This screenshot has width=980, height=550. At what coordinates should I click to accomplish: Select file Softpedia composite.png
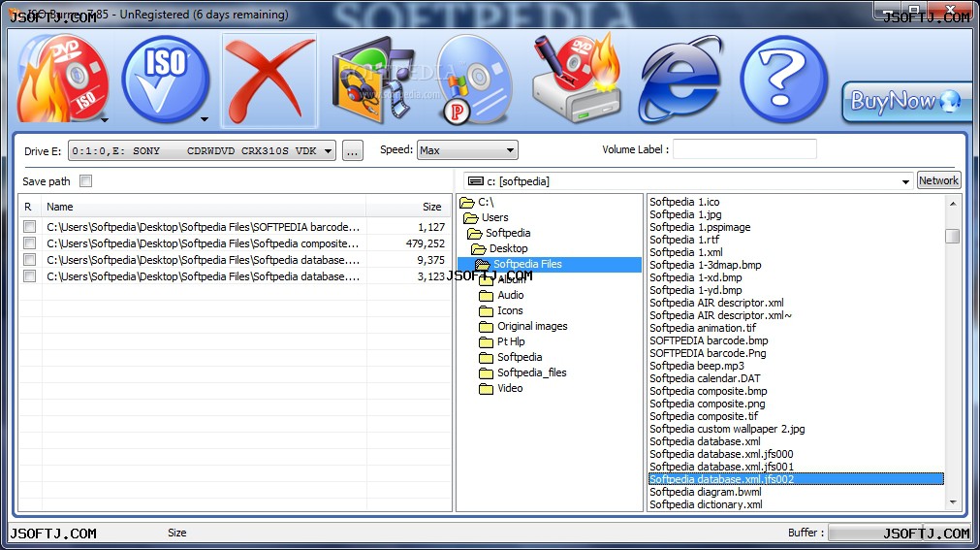(707, 404)
